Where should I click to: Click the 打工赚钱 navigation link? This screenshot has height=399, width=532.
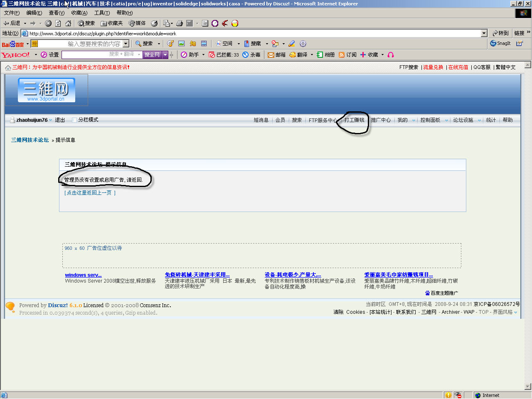(354, 120)
